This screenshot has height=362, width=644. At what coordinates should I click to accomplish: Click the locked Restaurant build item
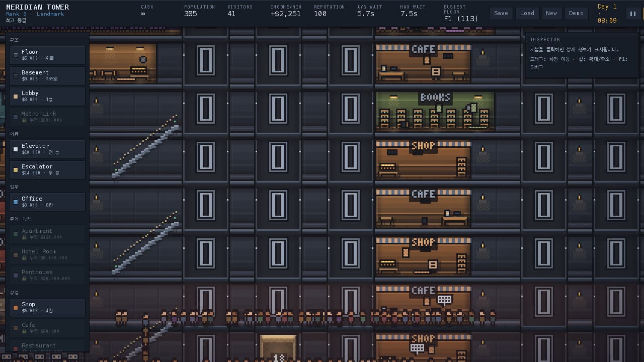tap(47, 346)
